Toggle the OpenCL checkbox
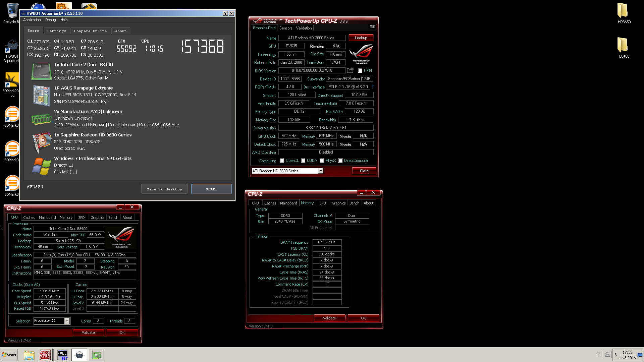 pos(282,161)
